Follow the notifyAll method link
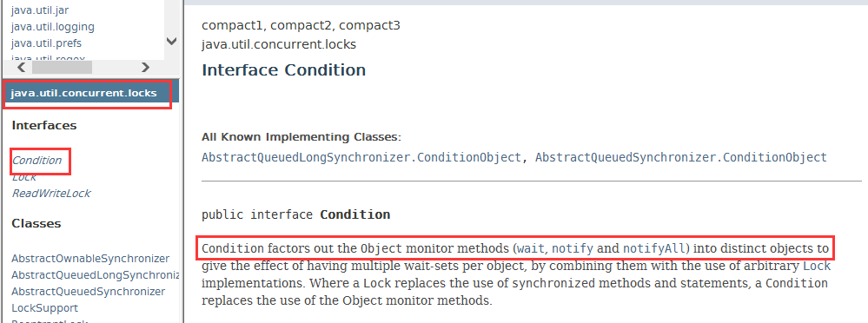The image size is (868, 323). point(655,247)
